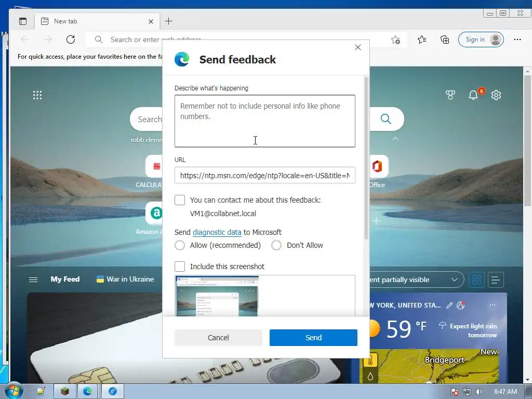The height and width of the screenshot is (399, 532).
Task: Select Allow (recommended) radio option
Action: [180, 245]
